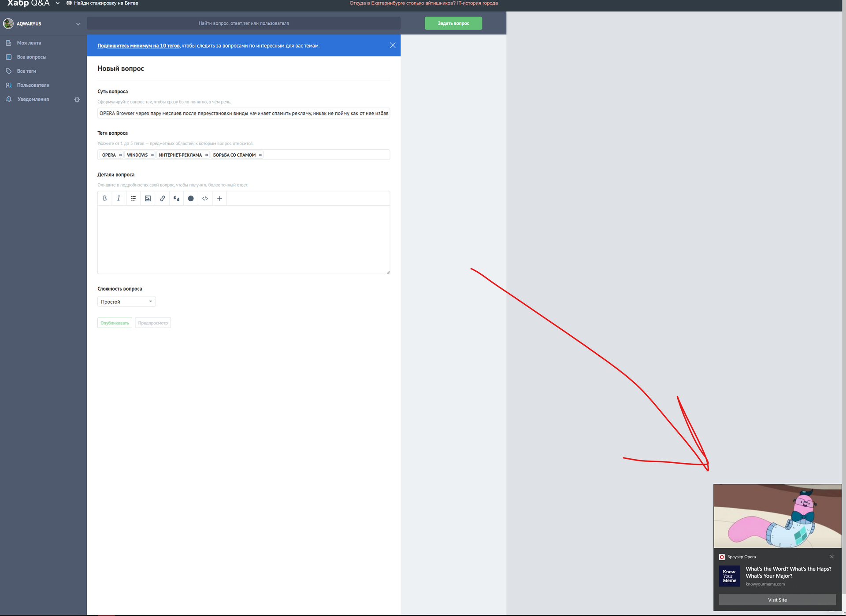Open the Екатеринбург IT-история promo link

click(424, 3)
